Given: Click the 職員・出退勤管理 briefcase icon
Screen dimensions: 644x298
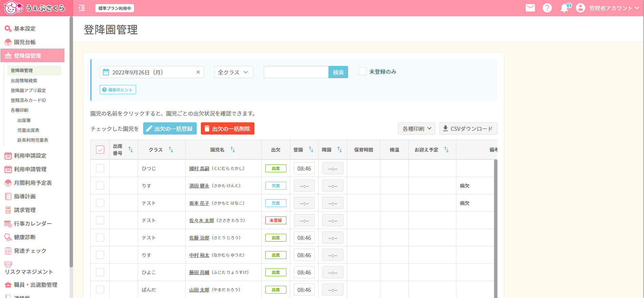Looking at the screenshot, I should (x=8, y=285).
